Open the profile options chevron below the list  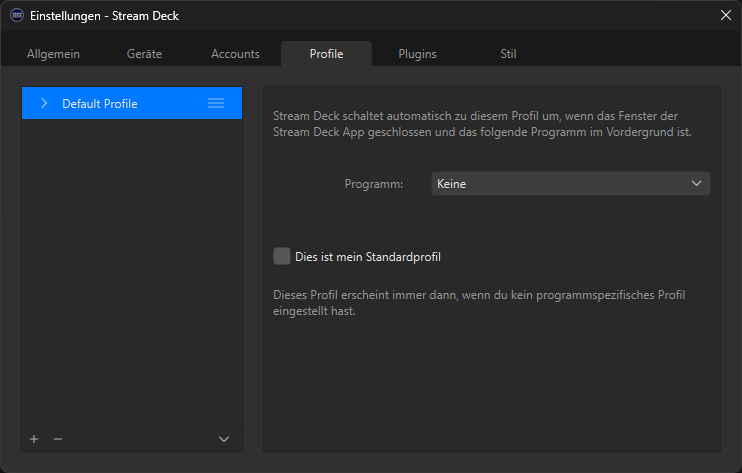pos(224,439)
